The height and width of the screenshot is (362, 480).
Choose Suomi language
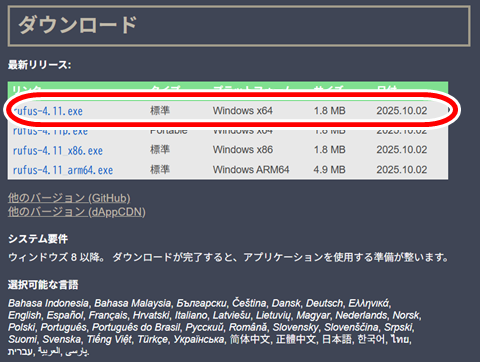coord(22,339)
